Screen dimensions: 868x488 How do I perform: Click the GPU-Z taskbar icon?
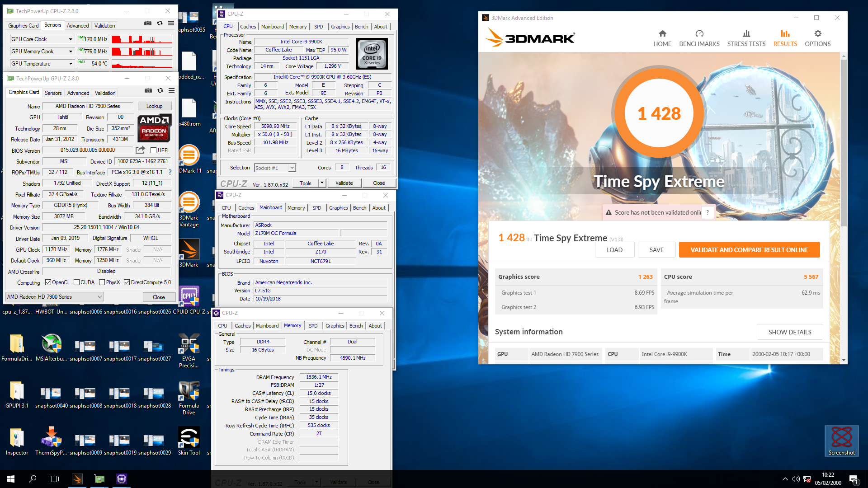99,479
